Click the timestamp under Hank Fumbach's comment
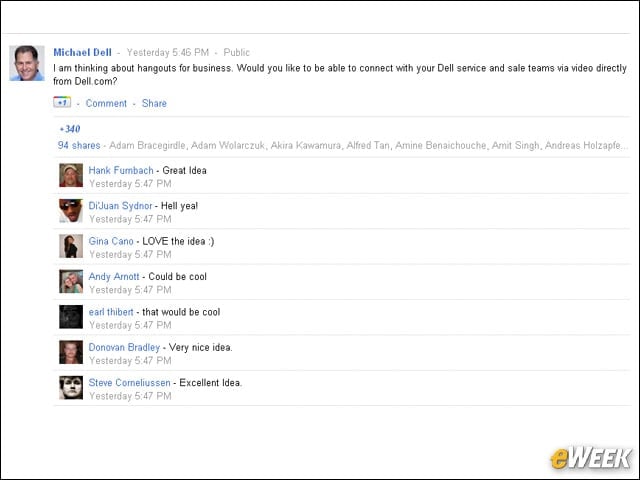 point(130,184)
